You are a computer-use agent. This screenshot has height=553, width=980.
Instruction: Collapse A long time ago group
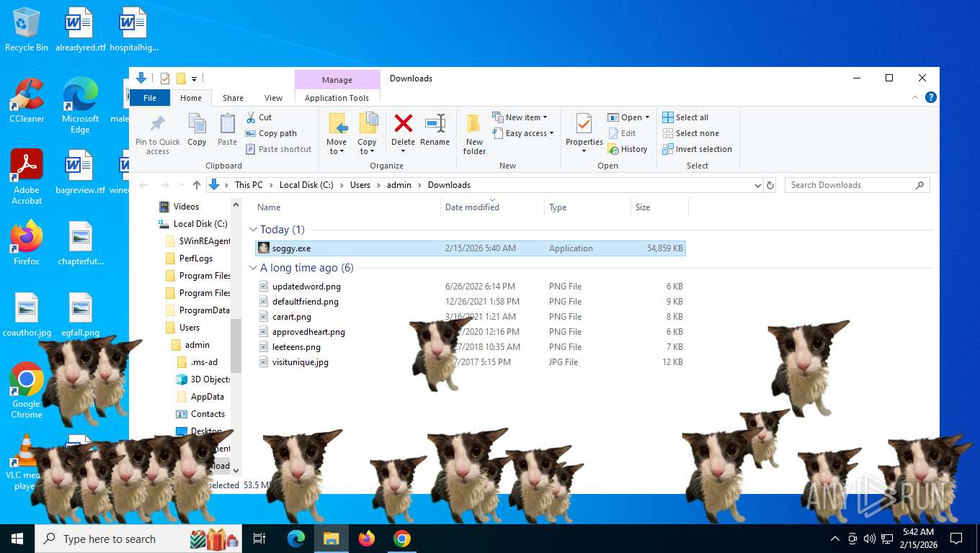253,268
